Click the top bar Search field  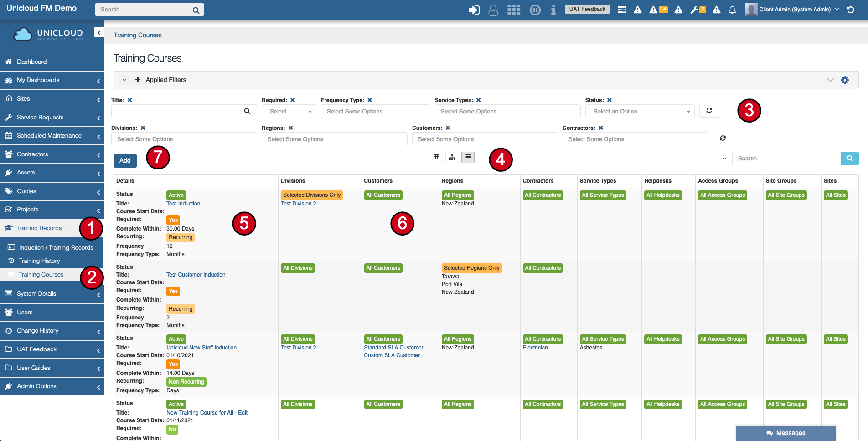pyautogui.click(x=143, y=10)
